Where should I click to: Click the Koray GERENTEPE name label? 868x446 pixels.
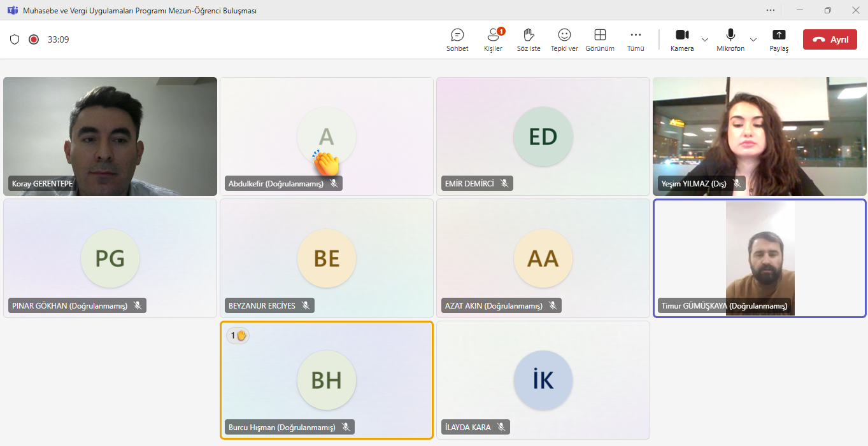pos(42,184)
